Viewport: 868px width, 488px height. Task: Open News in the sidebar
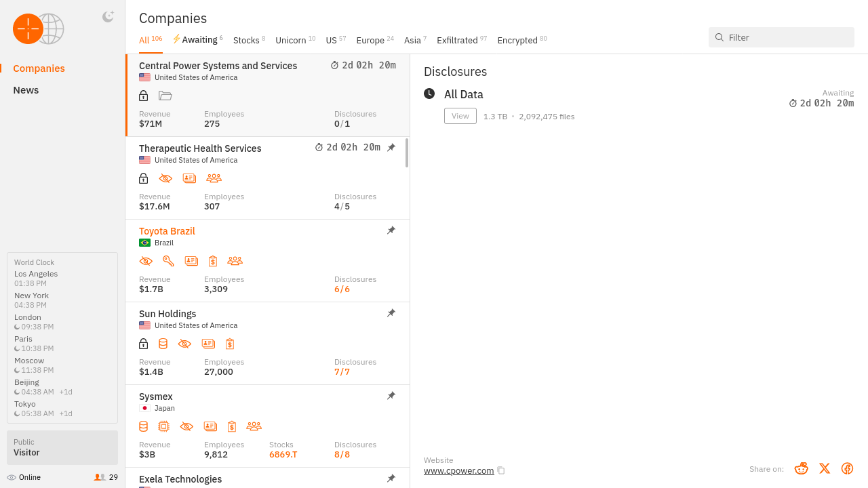pyautogui.click(x=26, y=90)
